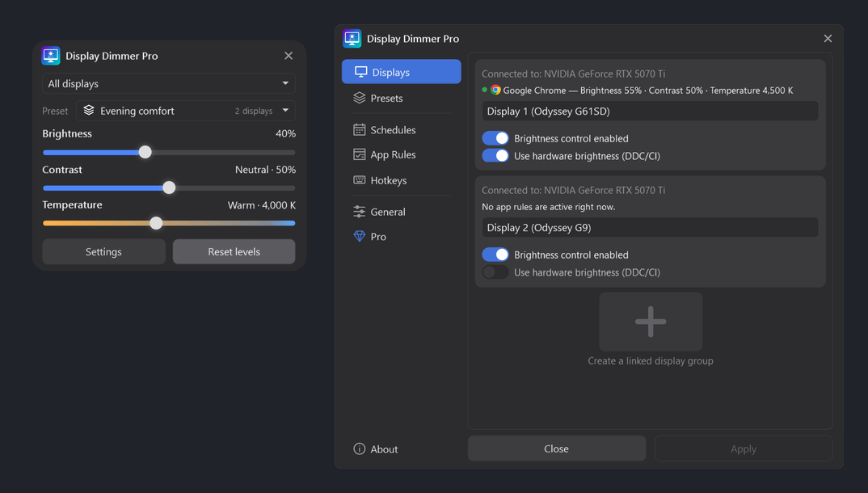Close the small Display Dimmer Pro panel
The width and height of the screenshot is (868, 493).
click(x=289, y=55)
